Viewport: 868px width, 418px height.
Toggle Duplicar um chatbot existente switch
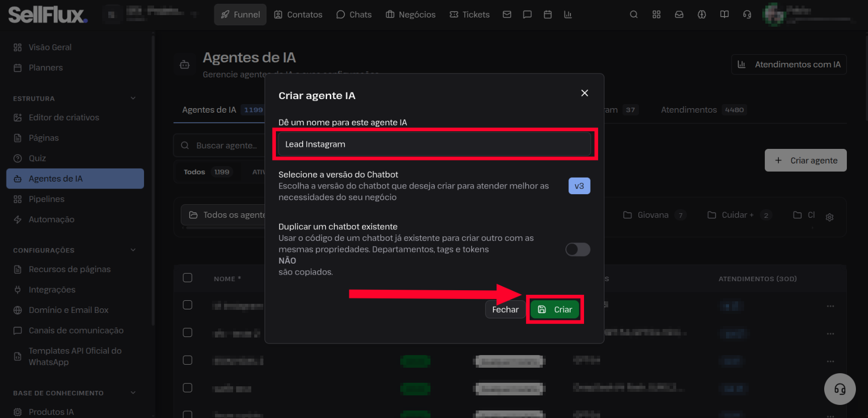(577, 249)
